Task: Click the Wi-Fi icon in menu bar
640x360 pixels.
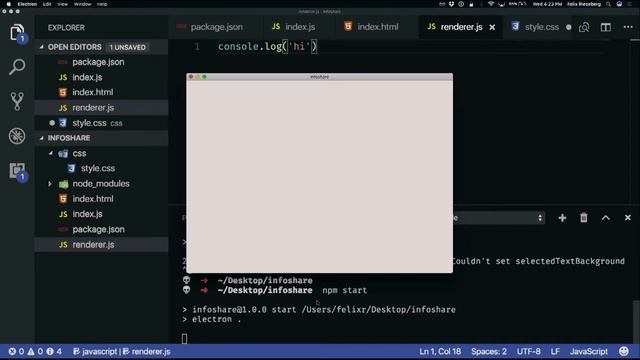Action: pyautogui.click(x=491, y=4)
